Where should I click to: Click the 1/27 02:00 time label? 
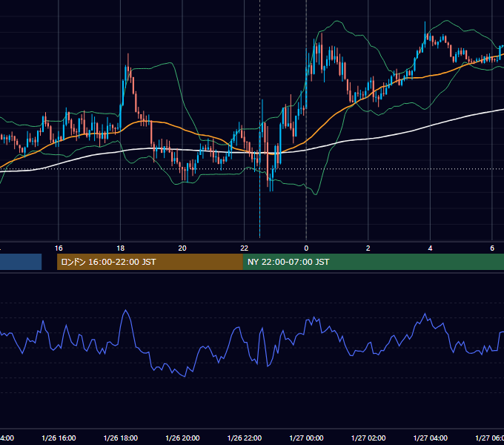click(368, 438)
